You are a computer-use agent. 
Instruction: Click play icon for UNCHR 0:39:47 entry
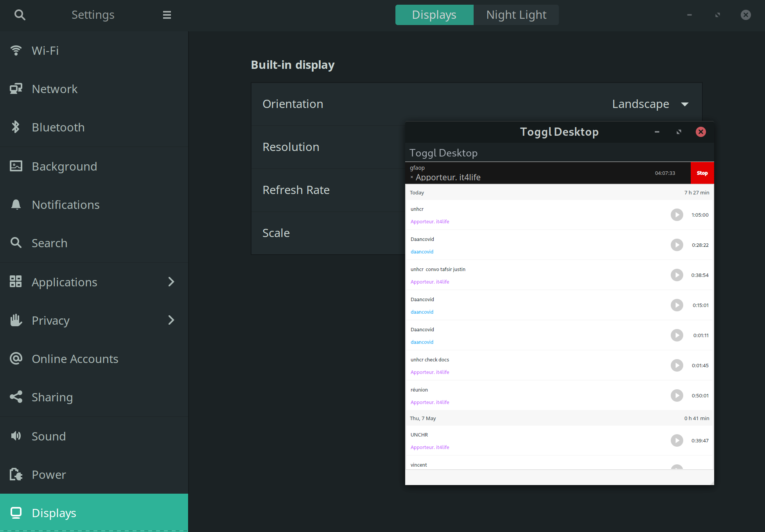tap(677, 440)
